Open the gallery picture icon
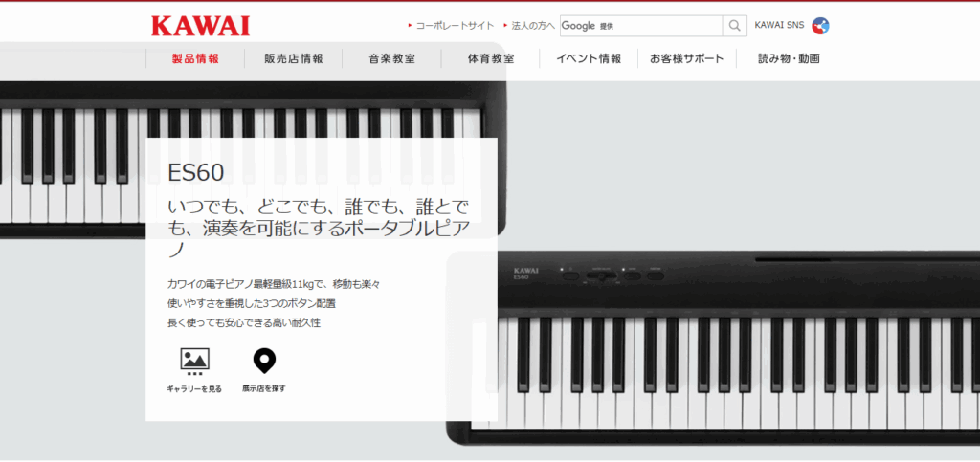The height and width of the screenshot is (462, 980). click(x=194, y=361)
